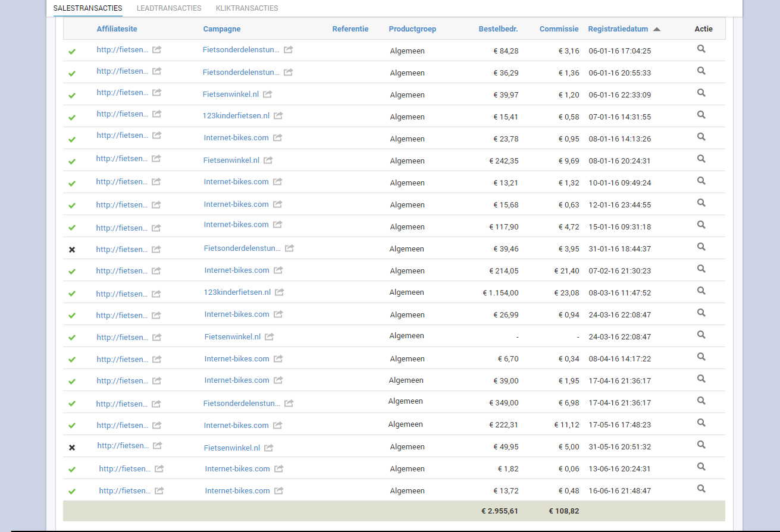Open Internet-bikes.com campaign in € 13,72 row
780x532 pixels.
pyautogui.click(x=237, y=491)
